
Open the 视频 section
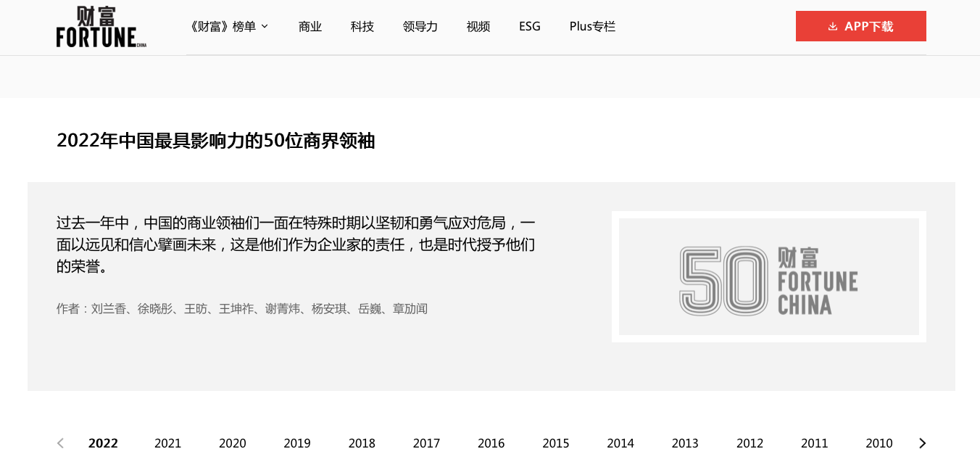point(478,27)
